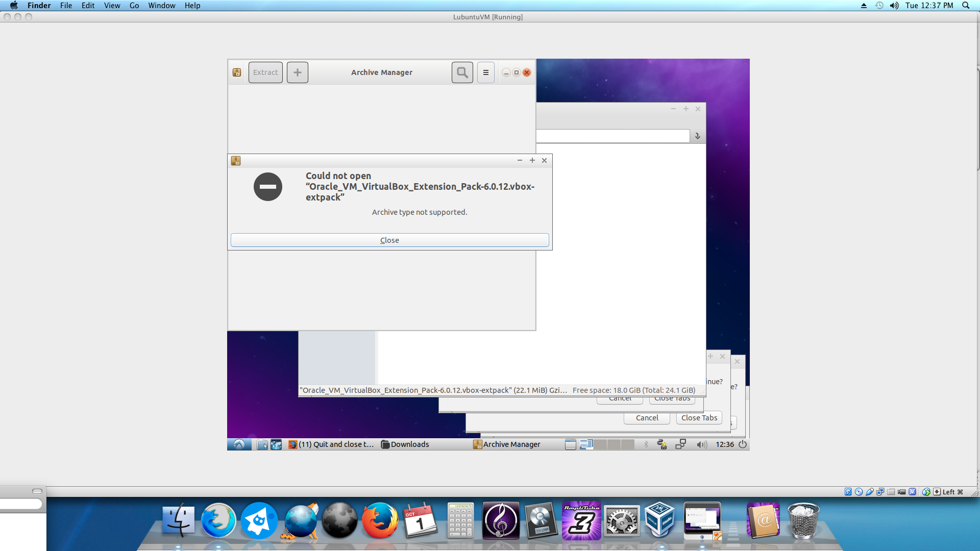Open Calculator from the Dock
Viewport: 980px width, 551px height.
tap(460, 521)
